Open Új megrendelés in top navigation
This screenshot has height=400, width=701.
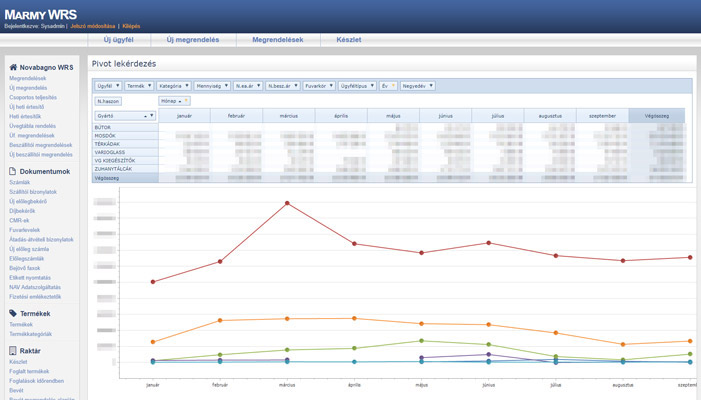click(x=193, y=39)
